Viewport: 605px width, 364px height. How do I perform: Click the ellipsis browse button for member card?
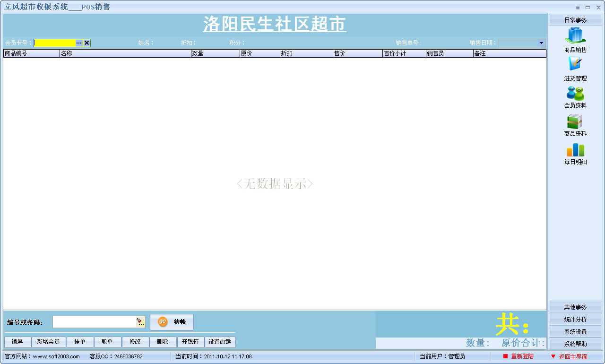click(79, 43)
